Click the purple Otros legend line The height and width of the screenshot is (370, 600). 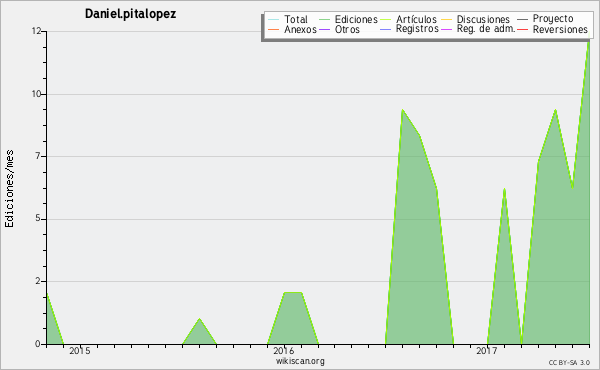pyautogui.click(x=324, y=29)
